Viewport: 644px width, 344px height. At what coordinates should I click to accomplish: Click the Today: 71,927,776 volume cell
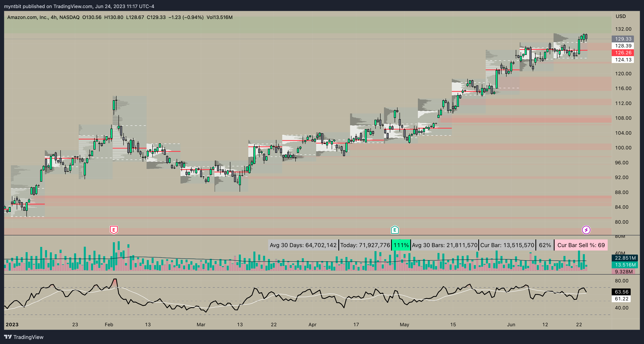[x=365, y=245]
